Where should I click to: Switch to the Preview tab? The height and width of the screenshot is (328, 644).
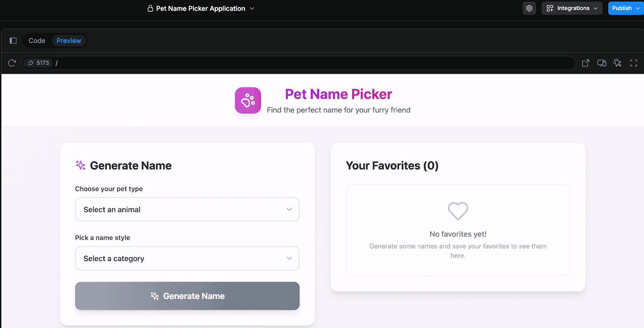click(x=69, y=41)
